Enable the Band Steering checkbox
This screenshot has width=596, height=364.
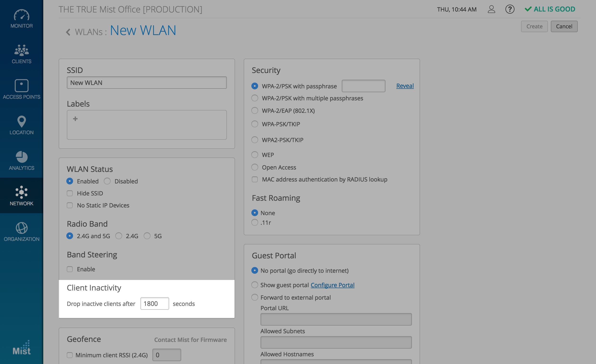click(x=70, y=269)
